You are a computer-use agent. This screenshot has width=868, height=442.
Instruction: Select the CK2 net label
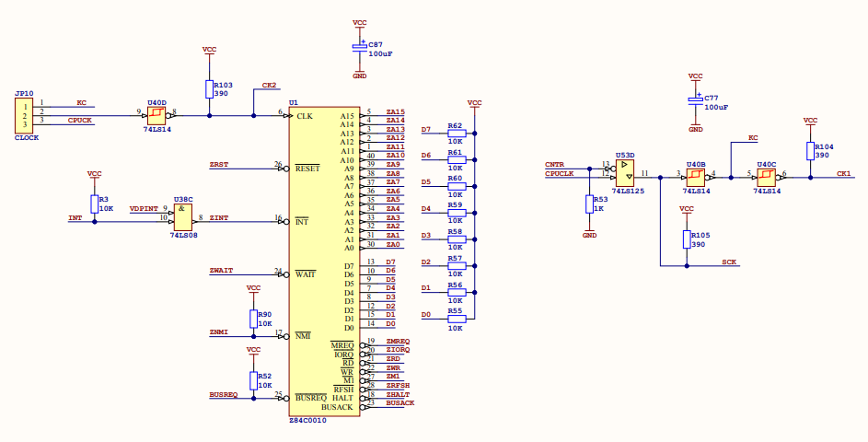(x=269, y=86)
